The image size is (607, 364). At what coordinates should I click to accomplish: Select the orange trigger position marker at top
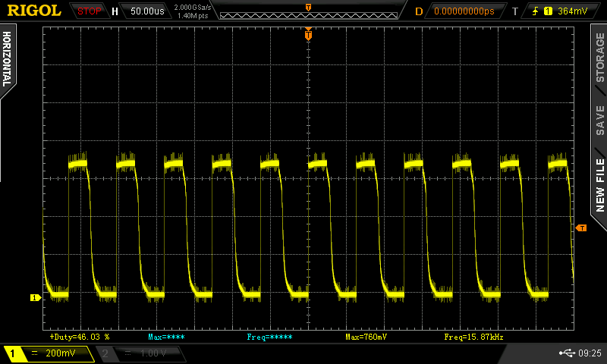[x=308, y=34]
